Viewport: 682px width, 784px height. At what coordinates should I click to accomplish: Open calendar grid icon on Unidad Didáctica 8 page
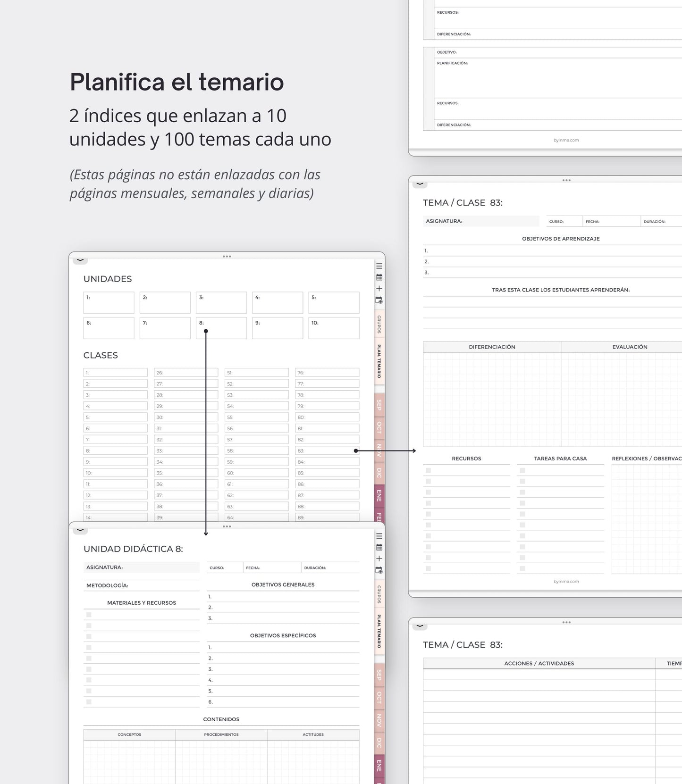tap(379, 547)
